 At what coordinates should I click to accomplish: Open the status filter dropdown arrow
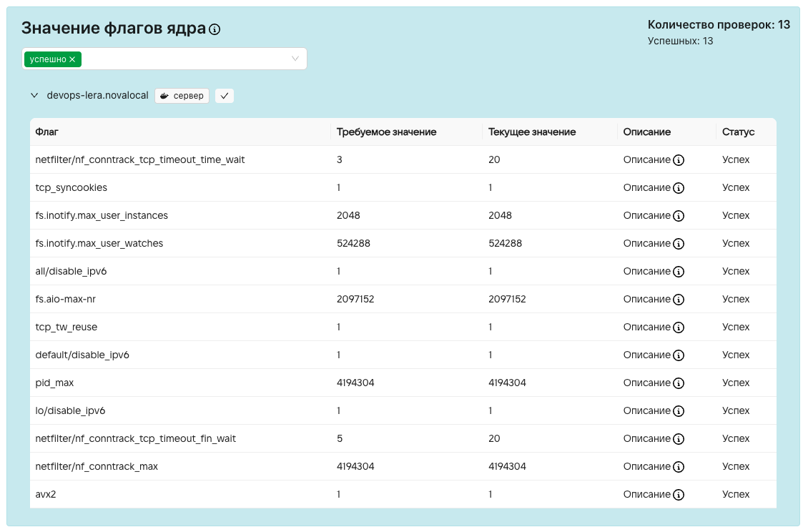295,59
